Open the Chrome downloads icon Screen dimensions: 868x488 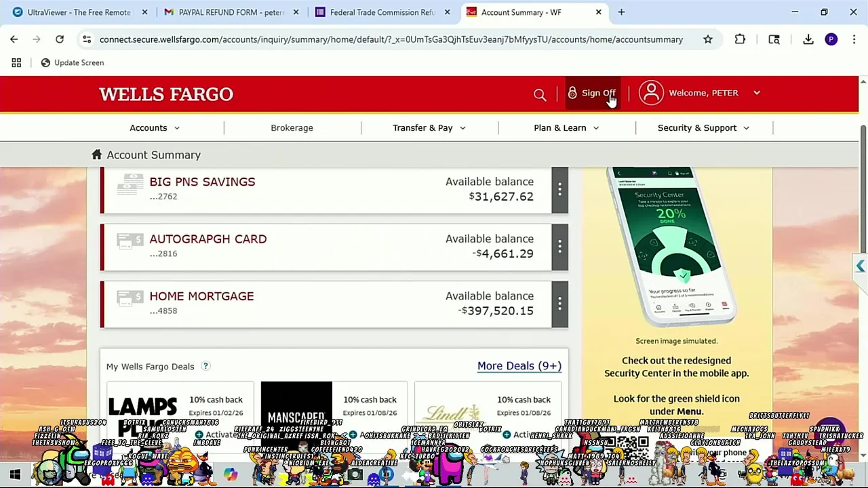click(x=808, y=39)
